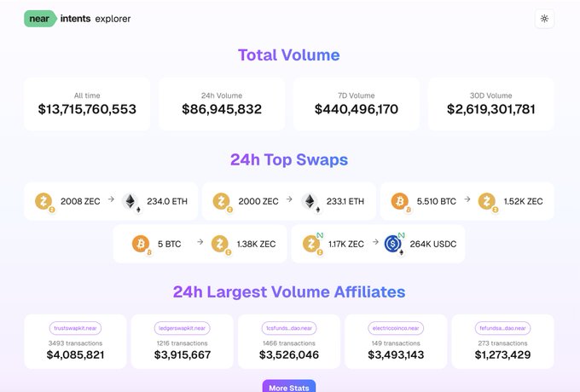Click the ZEC icon beside 1.38K ZEC
580x392 pixels.
[220, 244]
